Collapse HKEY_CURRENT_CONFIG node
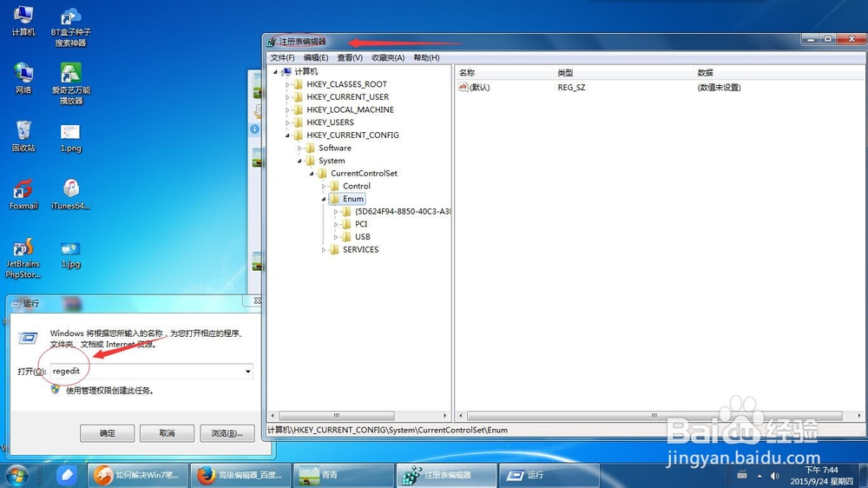Screen dimensions: 868x488 tap(287, 135)
